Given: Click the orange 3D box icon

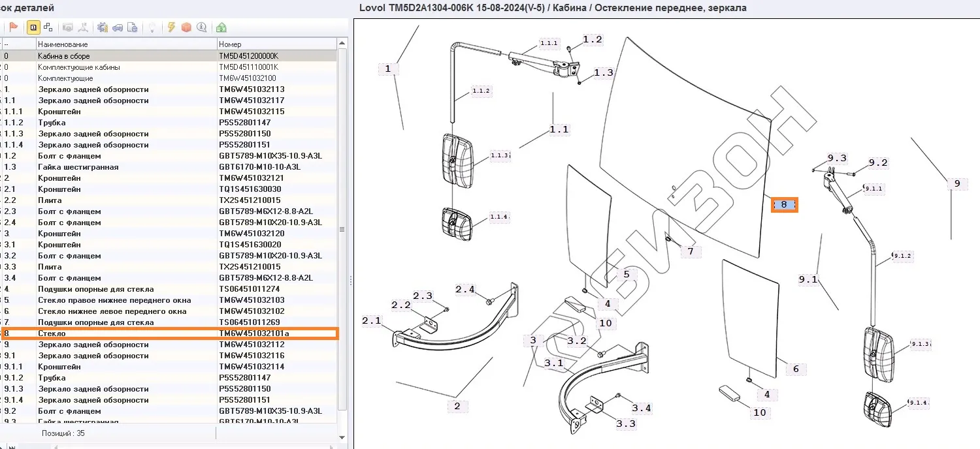Looking at the screenshot, I should tap(186, 27).
